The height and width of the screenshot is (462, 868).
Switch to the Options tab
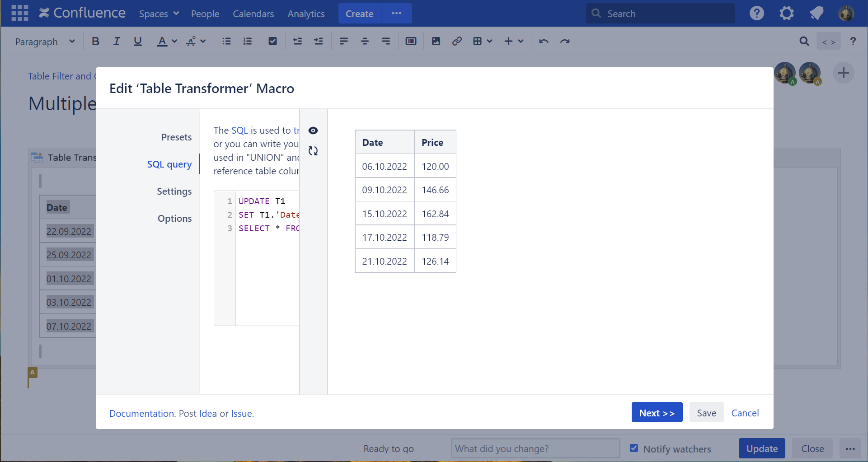coord(174,219)
